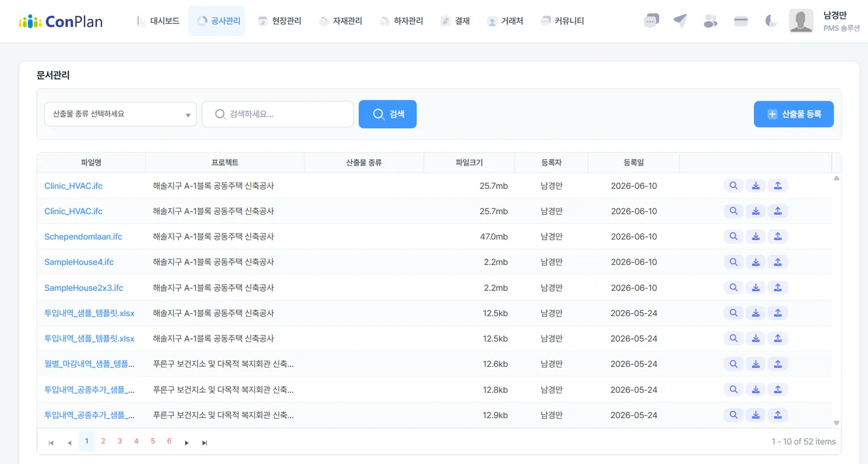Open the 자재관리 menu

pos(341,21)
